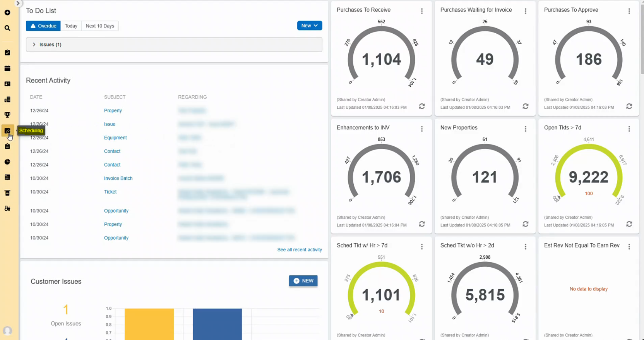Open Open Tkts > 7d options menu

629,129
